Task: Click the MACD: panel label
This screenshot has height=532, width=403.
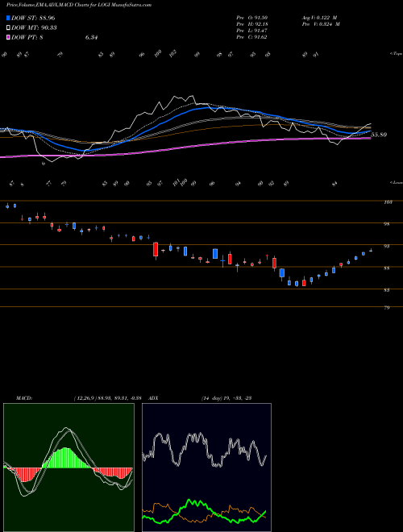Action: coord(24,398)
